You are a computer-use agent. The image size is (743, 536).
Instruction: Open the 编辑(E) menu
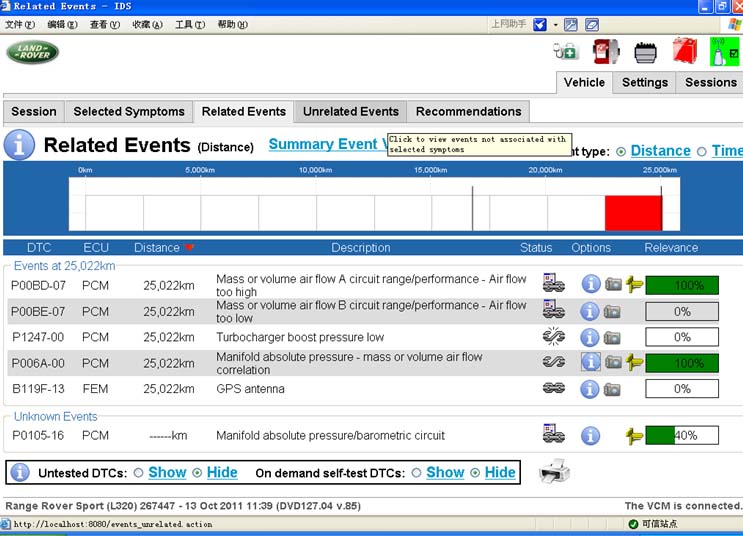[x=63, y=25]
